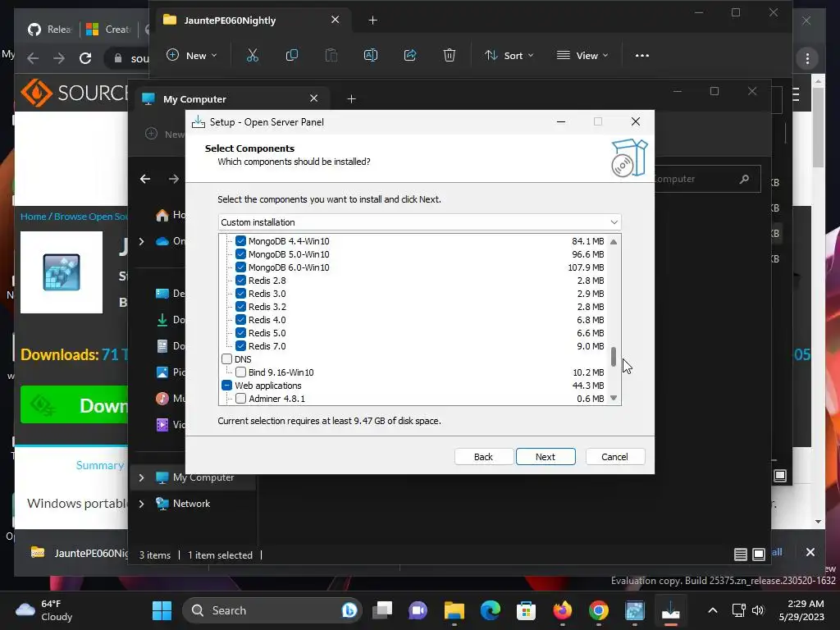Open Microsoft Store from taskbar
Viewport: 840px width, 630px height.
pos(526,610)
